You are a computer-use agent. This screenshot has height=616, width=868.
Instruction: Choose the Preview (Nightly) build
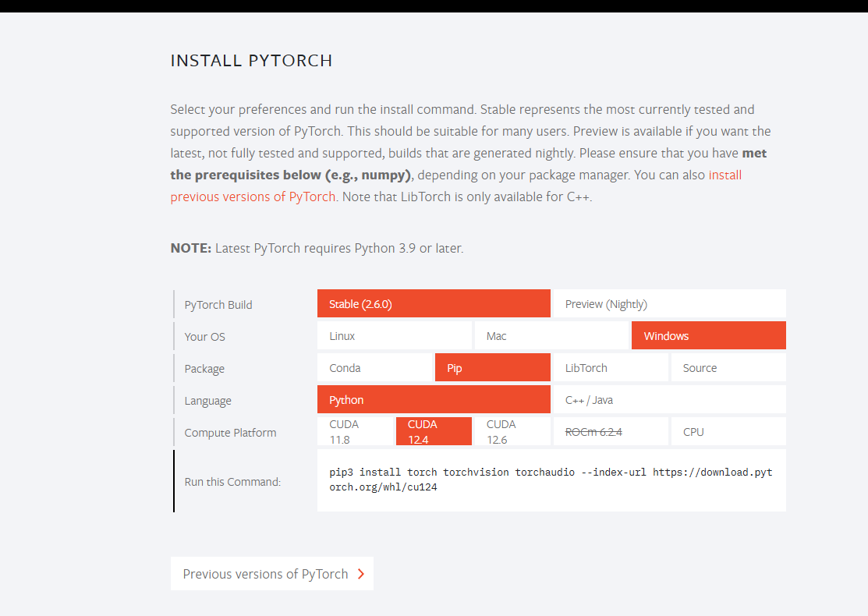(669, 304)
